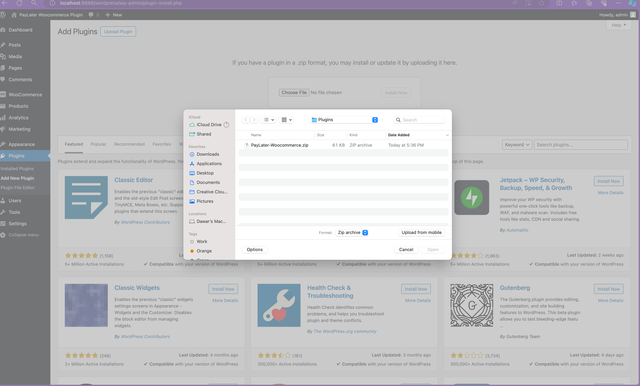Click Options button in file dialog

click(x=255, y=249)
